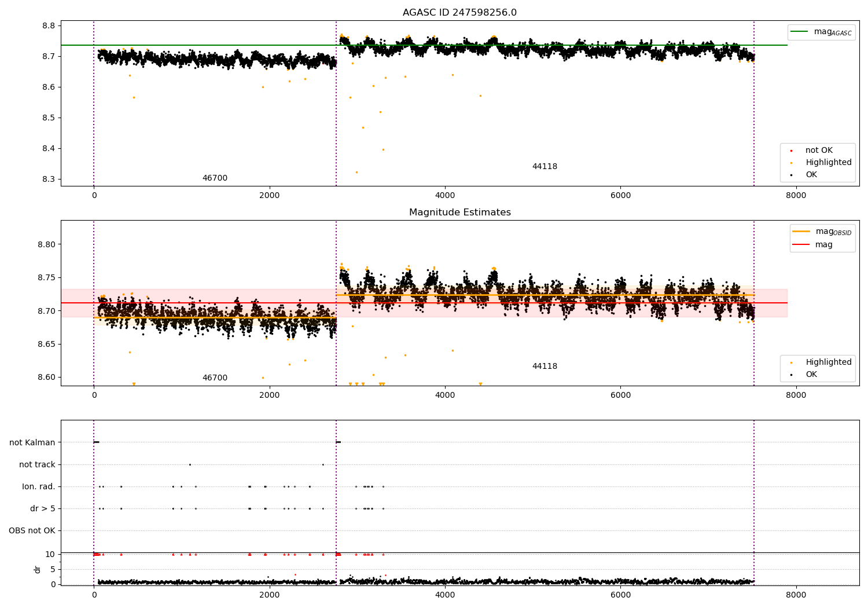Click the 8.6 y-tick on the top plot

click(49, 87)
